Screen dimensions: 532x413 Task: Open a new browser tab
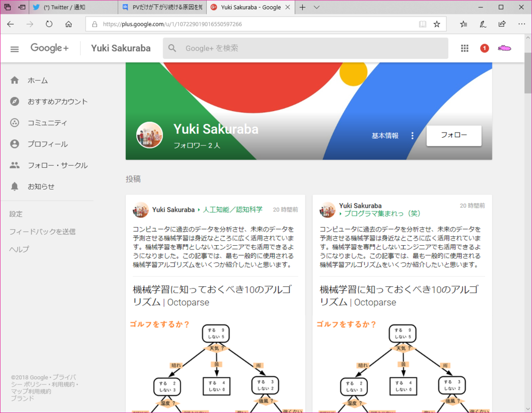pos(302,7)
